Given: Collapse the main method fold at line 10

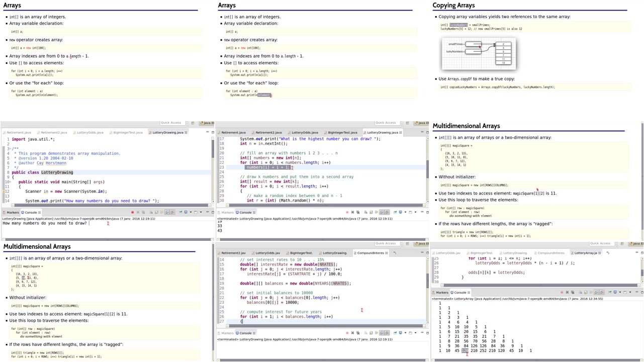Looking at the screenshot, I should point(11,182).
